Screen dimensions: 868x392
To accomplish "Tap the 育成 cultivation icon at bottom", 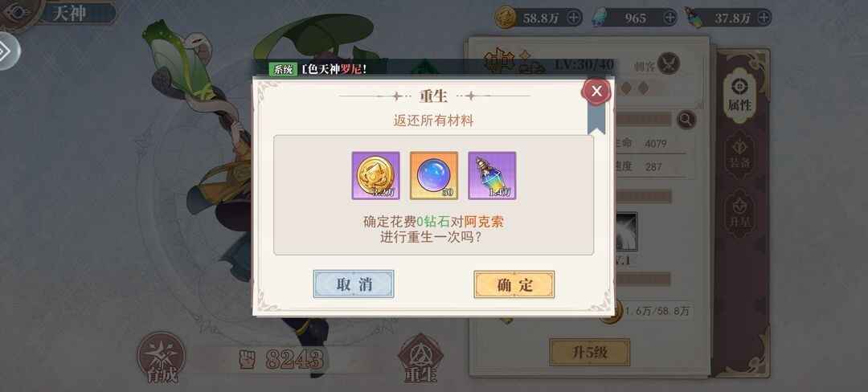I will pos(162,359).
